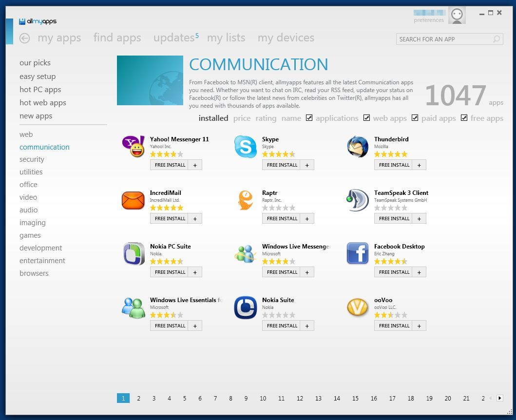Image resolution: width=516 pixels, height=420 pixels.
Task: Toggle the free apps checkbox
Action: 464,117
